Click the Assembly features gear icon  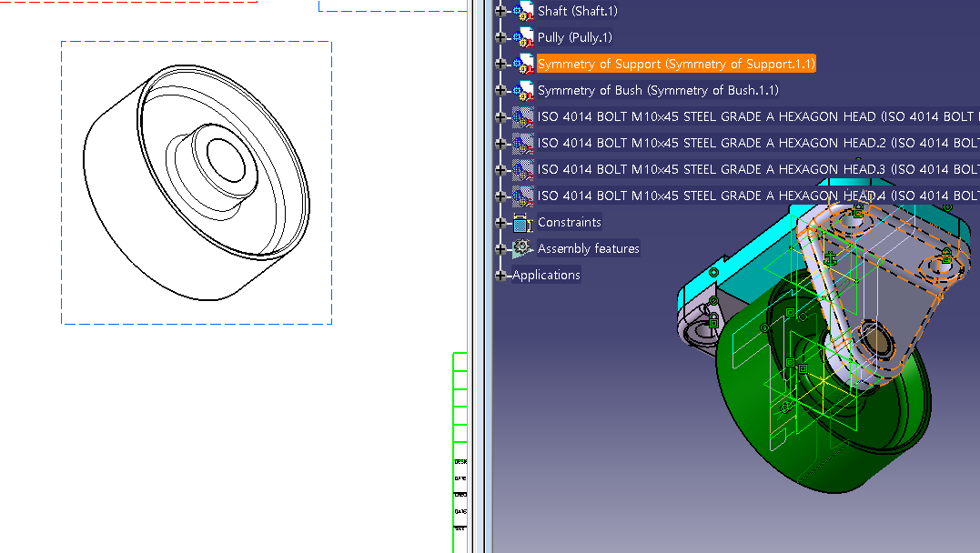tap(522, 248)
